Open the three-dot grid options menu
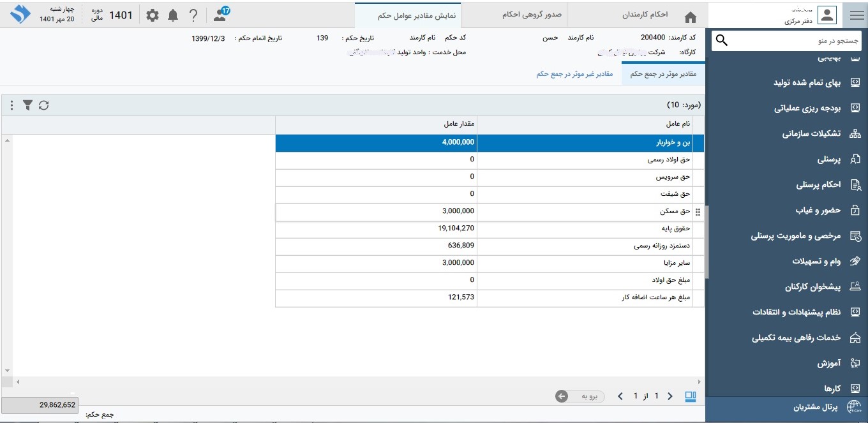The width and height of the screenshot is (868, 423). tap(11, 105)
